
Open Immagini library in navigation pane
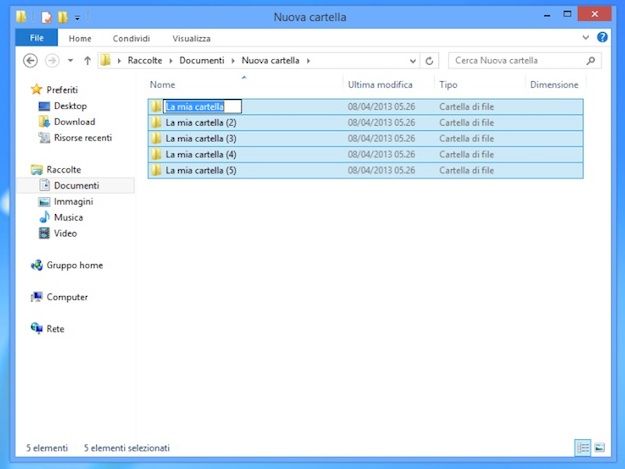(x=73, y=202)
